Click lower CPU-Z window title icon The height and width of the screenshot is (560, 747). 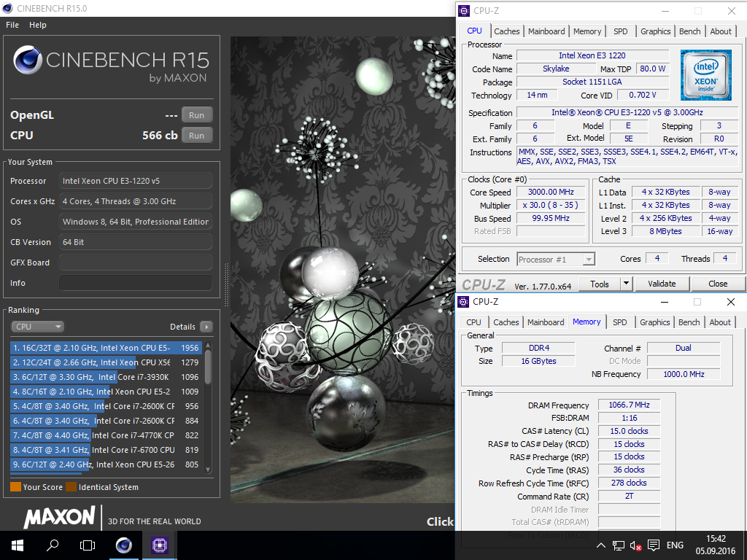[463, 301]
